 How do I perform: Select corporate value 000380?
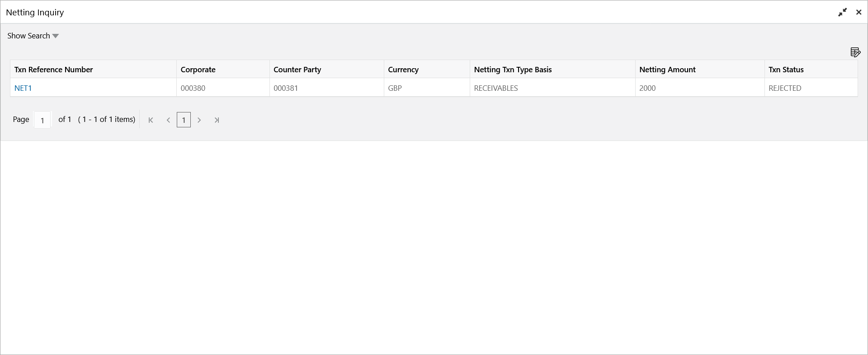[223, 88]
